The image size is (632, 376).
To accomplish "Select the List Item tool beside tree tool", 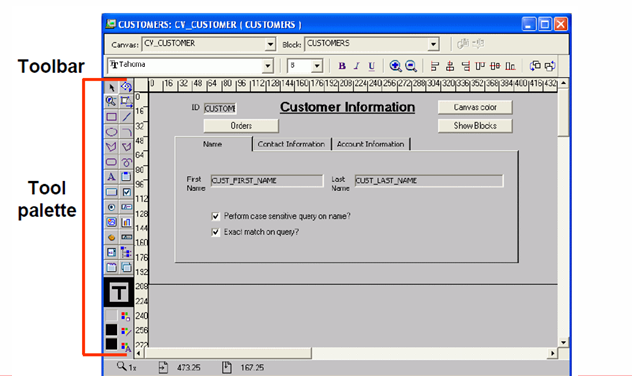I will click(x=111, y=252).
